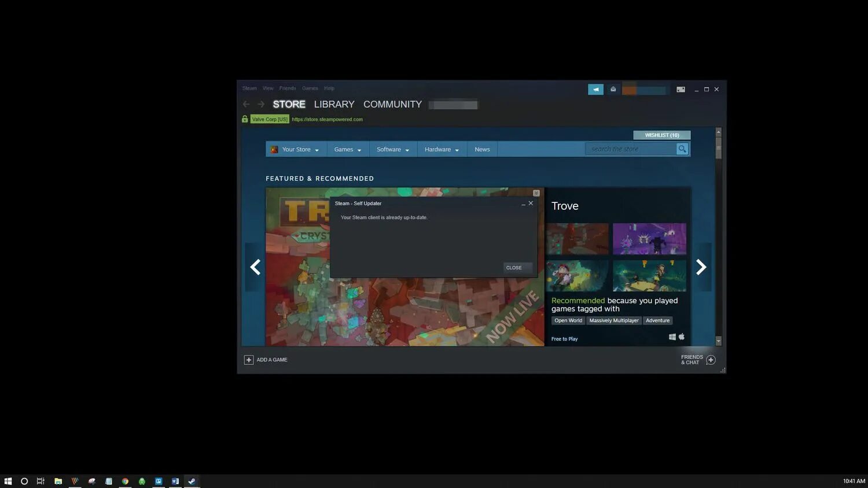Expand the Hardware dropdown

442,149
